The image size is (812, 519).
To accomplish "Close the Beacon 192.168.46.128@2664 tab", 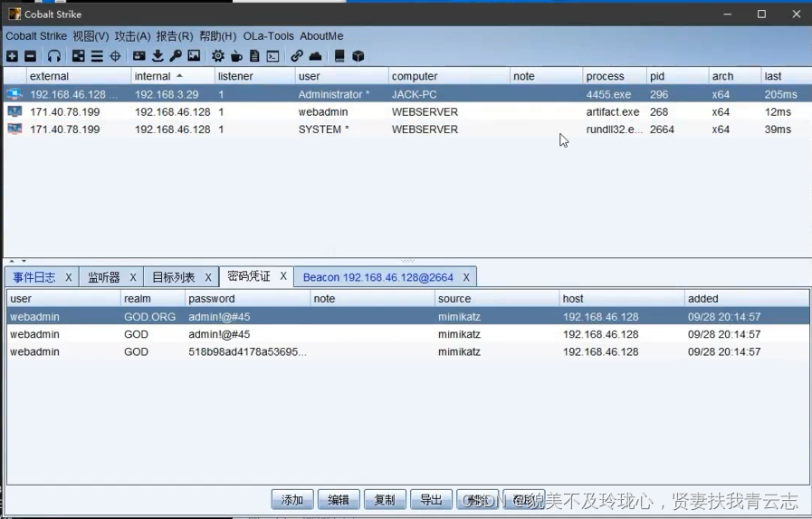I will 466,278.
